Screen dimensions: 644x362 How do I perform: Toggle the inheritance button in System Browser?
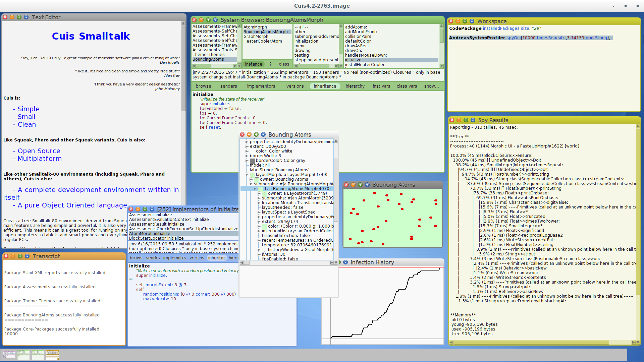point(325,86)
